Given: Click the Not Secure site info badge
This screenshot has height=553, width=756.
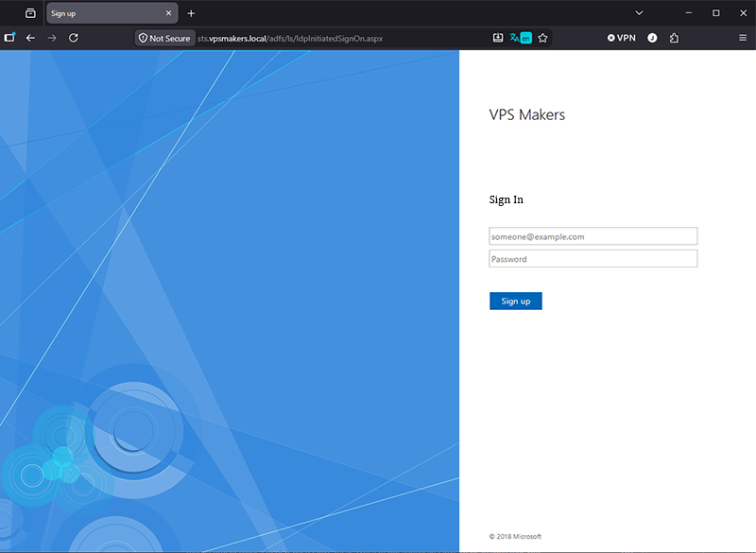Looking at the screenshot, I should (x=164, y=38).
